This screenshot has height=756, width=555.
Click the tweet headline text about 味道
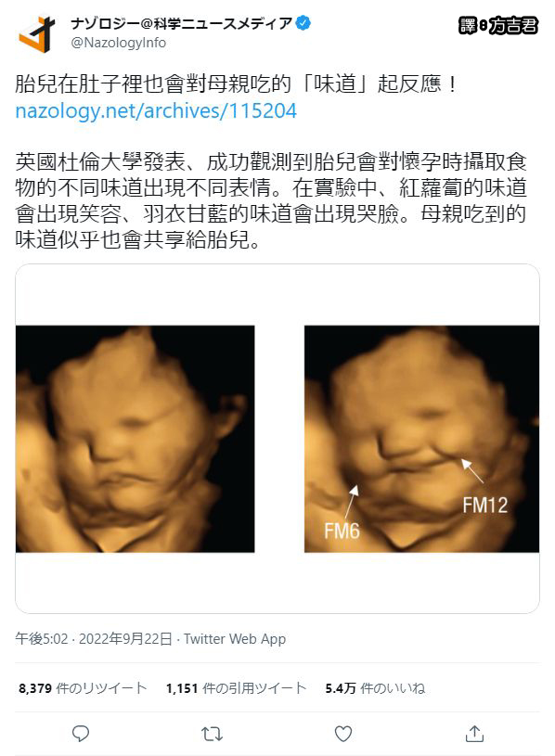tap(237, 83)
